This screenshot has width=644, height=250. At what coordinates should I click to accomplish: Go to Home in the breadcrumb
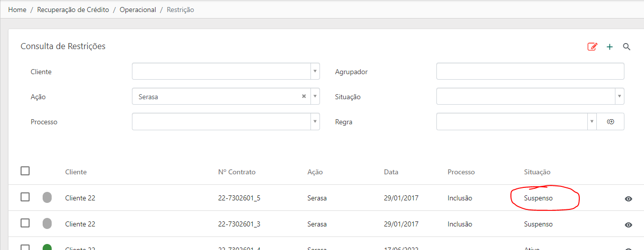pyautogui.click(x=17, y=10)
